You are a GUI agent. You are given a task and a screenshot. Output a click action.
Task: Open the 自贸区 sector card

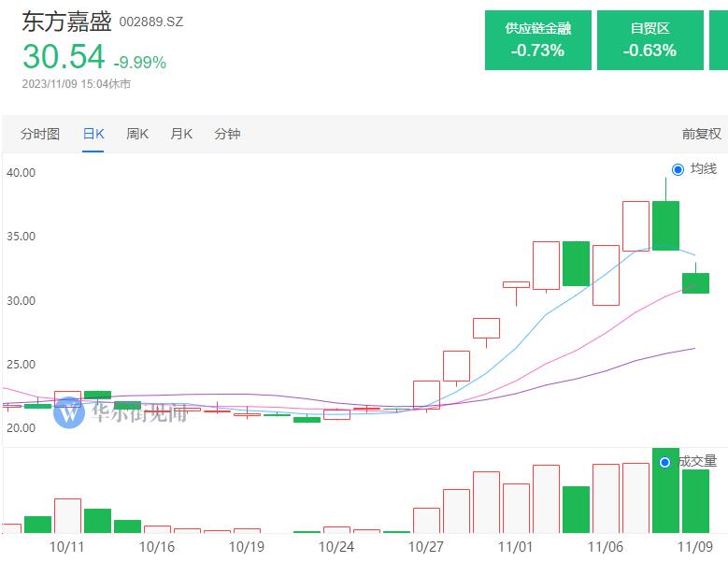click(x=650, y=40)
